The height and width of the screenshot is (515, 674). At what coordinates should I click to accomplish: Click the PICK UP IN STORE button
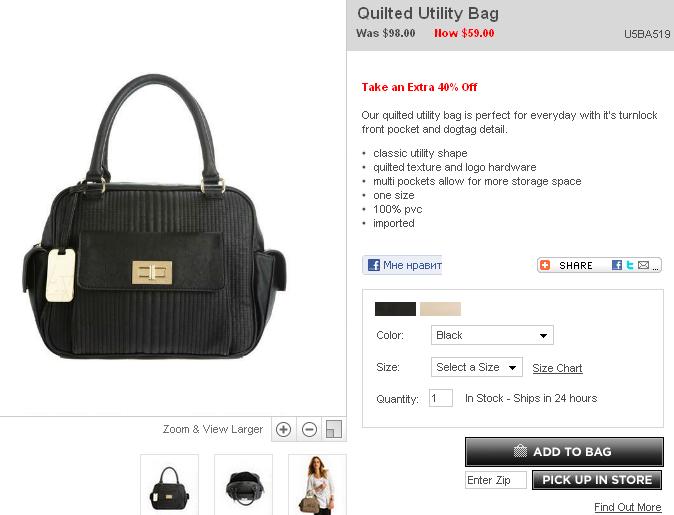point(597,480)
